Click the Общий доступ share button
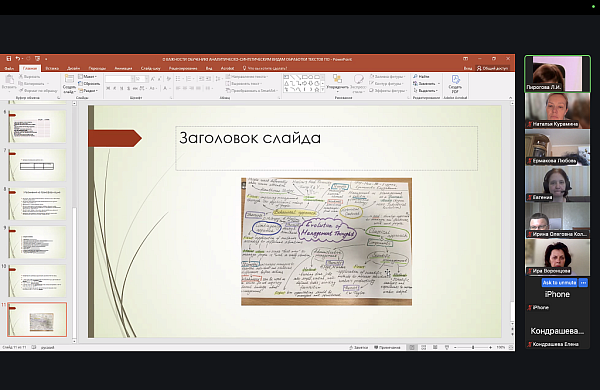The width and height of the screenshot is (600, 390). 492,68
